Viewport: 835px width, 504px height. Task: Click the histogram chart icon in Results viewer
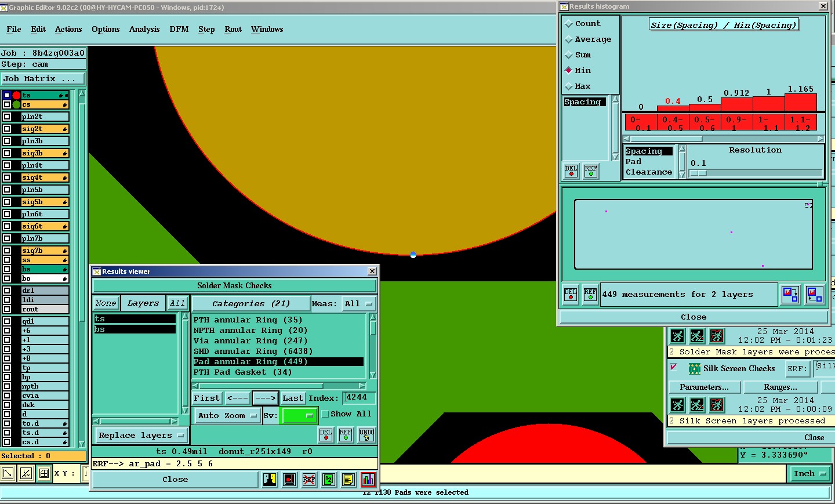click(x=368, y=480)
